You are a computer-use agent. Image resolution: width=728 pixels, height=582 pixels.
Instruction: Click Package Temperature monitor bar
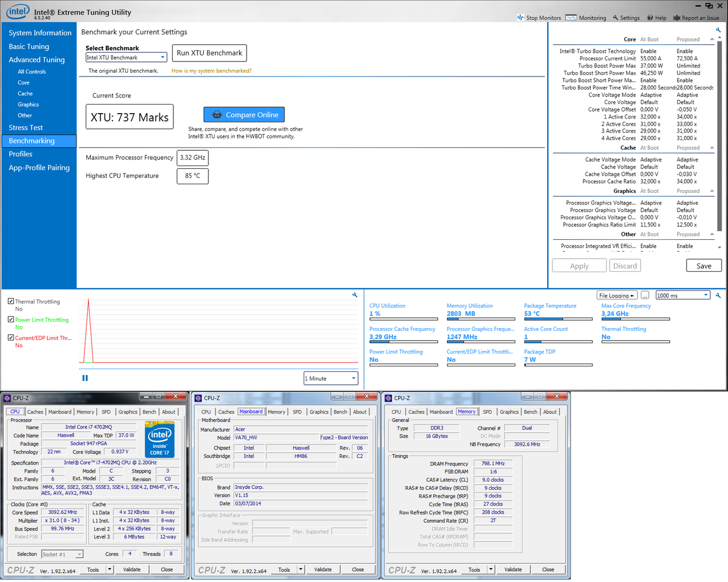(558, 319)
